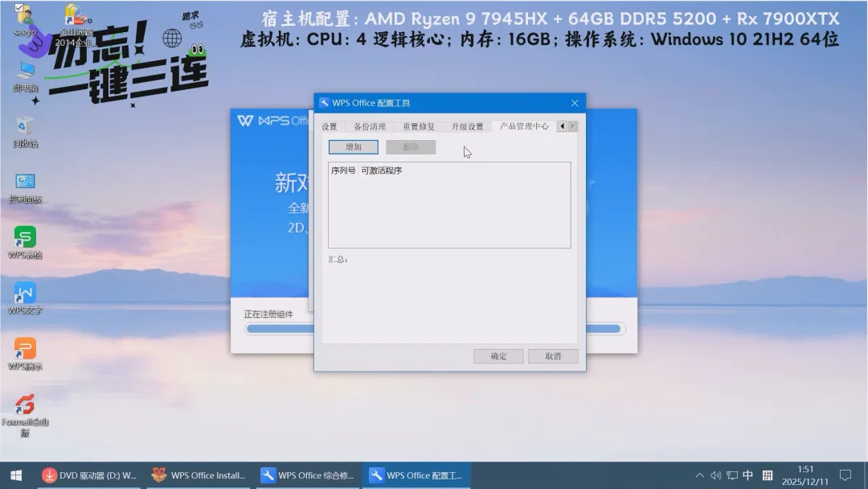Launch WPS演示 from the desktop
This screenshot has width=868, height=489.
(25, 355)
